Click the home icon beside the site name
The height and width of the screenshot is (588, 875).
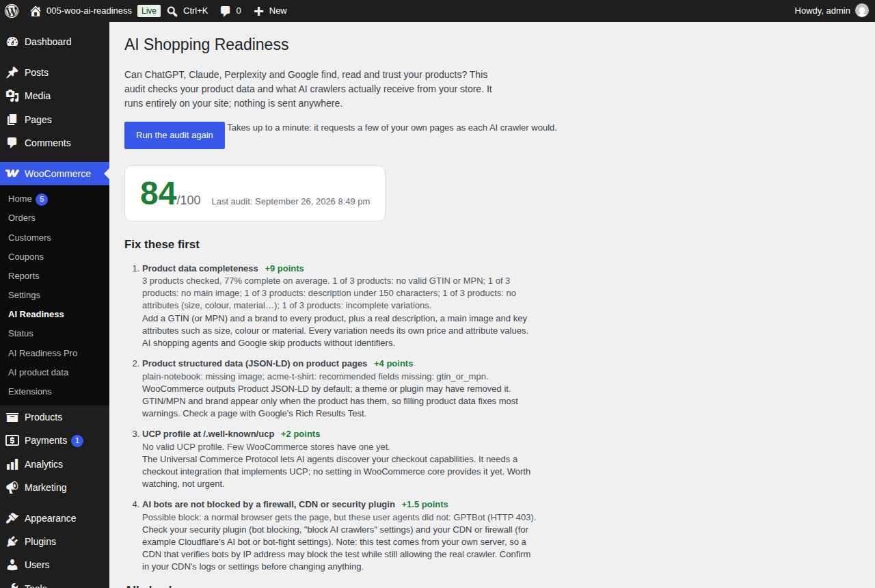[36, 11]
